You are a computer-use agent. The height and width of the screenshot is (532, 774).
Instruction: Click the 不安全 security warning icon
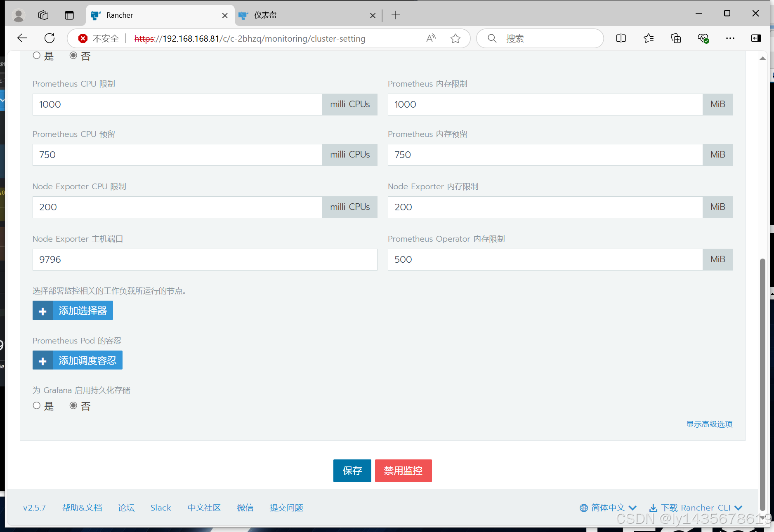coord(83,38)
